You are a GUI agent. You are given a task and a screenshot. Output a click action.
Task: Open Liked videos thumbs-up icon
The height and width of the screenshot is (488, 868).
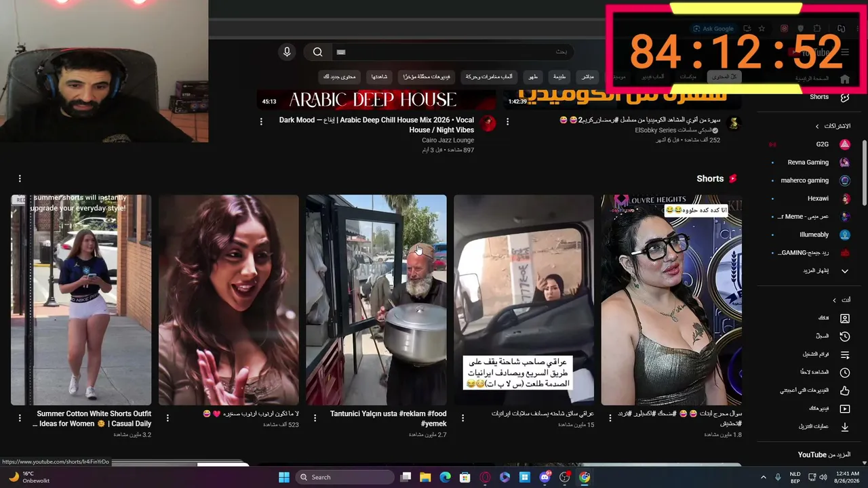pyautogui.click(x=845, y=390)
